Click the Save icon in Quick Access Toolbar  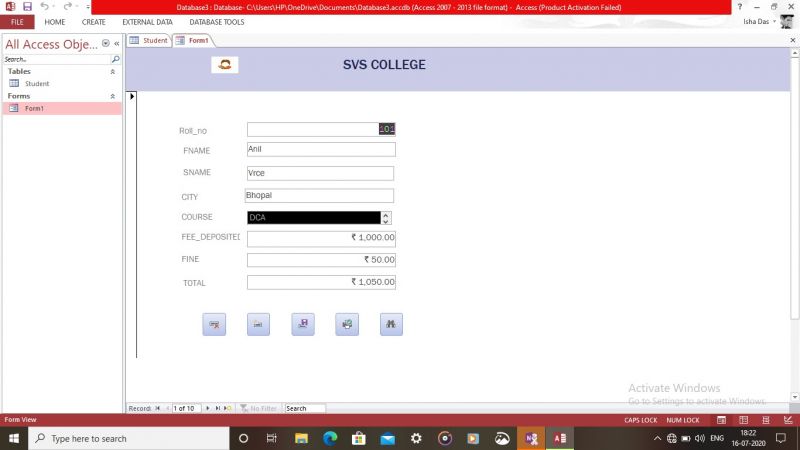[x=27, y=6]
